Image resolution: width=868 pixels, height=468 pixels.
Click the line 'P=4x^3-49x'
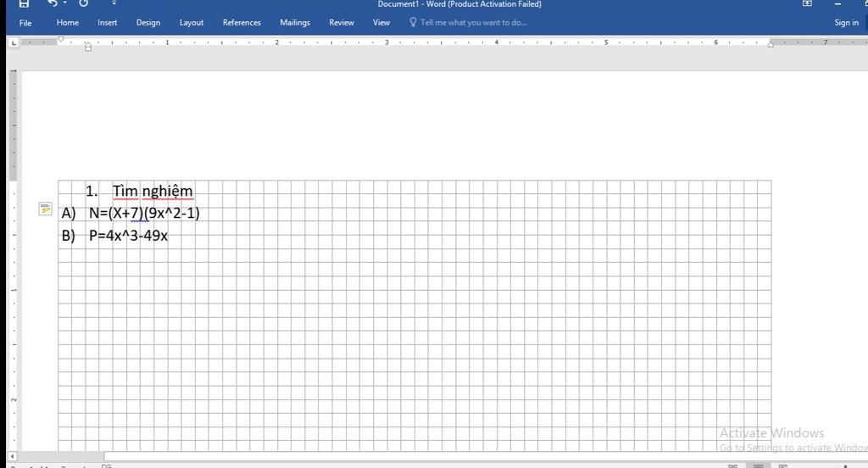click(129, 236)
